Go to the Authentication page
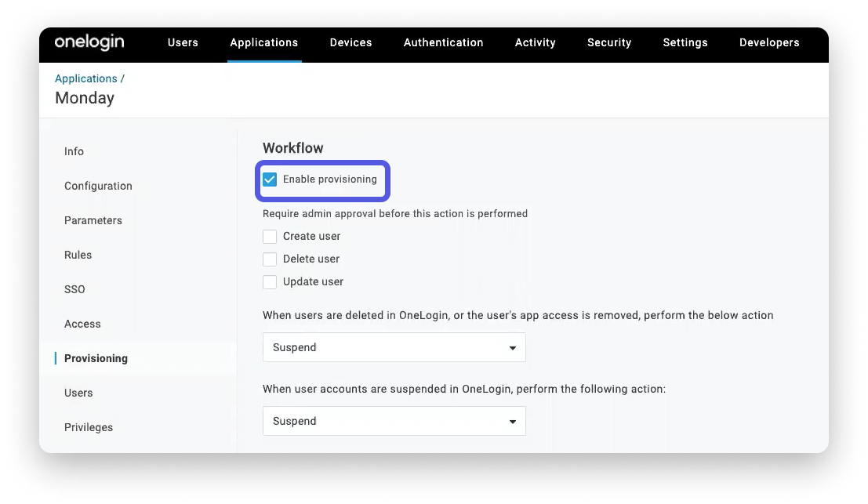The image size is (868, 504). coord(443,43)
